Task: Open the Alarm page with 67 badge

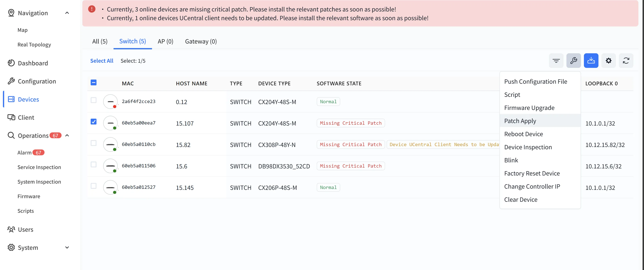Action: click(x=31, y=152)
